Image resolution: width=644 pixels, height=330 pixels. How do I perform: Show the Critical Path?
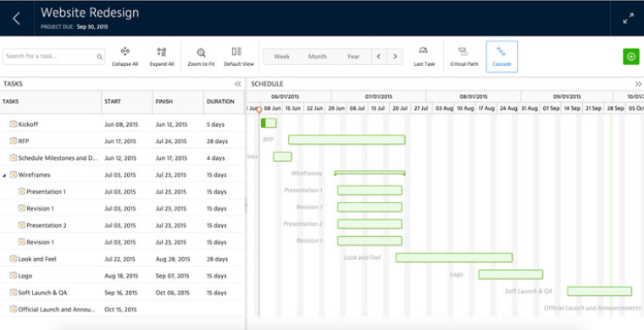point(464,57)
